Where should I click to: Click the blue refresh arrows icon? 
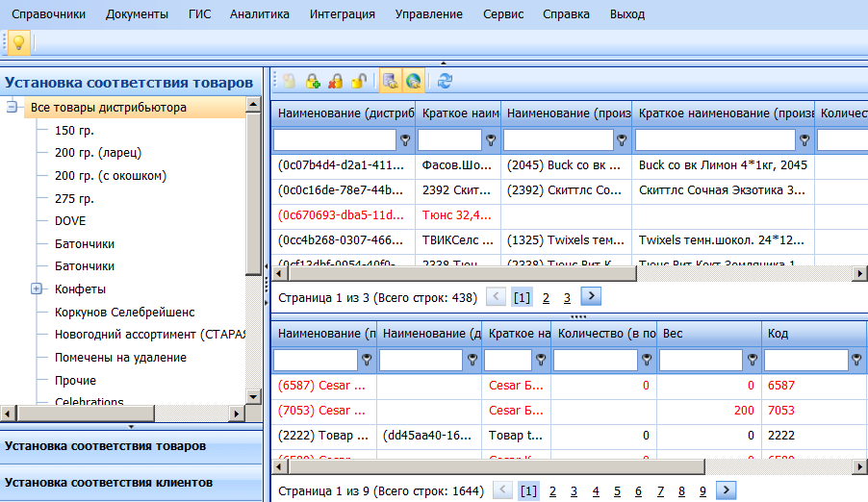point(445,82)
